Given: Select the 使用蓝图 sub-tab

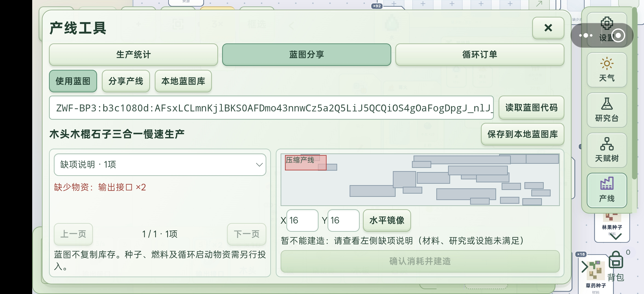Looking at the screenshot, I should [73, 81].
